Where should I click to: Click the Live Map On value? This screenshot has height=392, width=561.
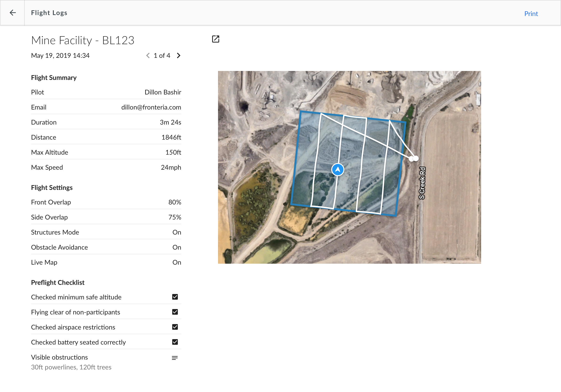click(177, 262)
